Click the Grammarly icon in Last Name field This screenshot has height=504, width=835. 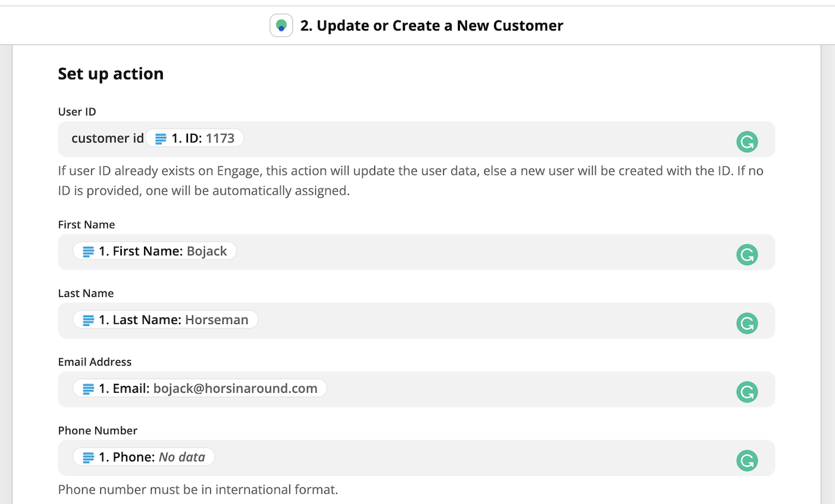tap(747, 323)
